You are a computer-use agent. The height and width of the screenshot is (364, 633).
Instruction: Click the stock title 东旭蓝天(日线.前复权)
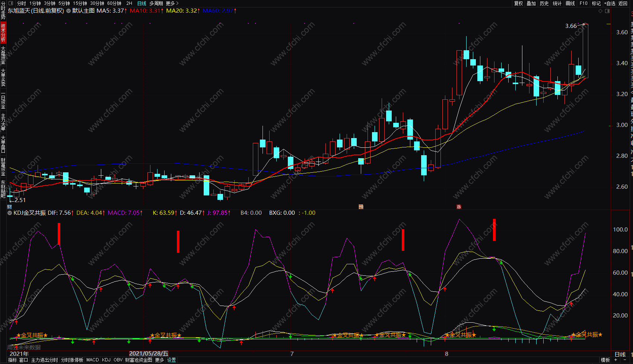pyautogui.click(x=36, y=11)
